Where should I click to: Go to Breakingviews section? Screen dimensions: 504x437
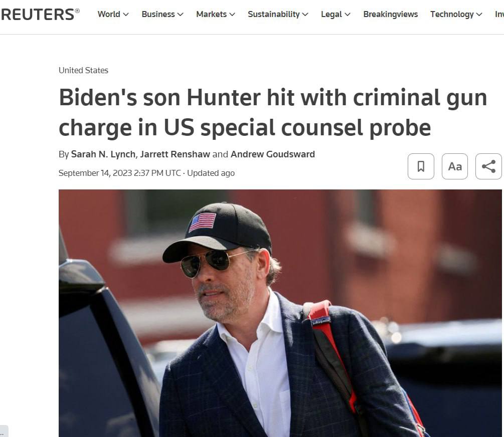[x=390, y=14]
